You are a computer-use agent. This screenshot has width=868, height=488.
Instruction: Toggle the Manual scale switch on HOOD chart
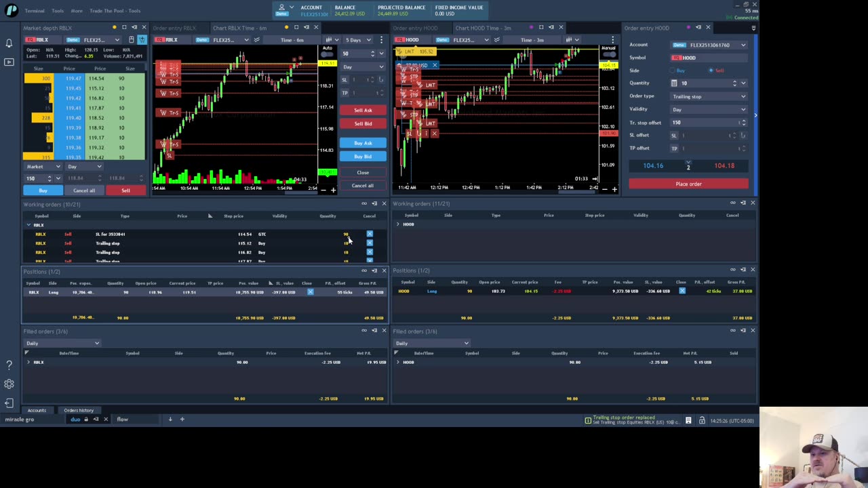[608, 54]
